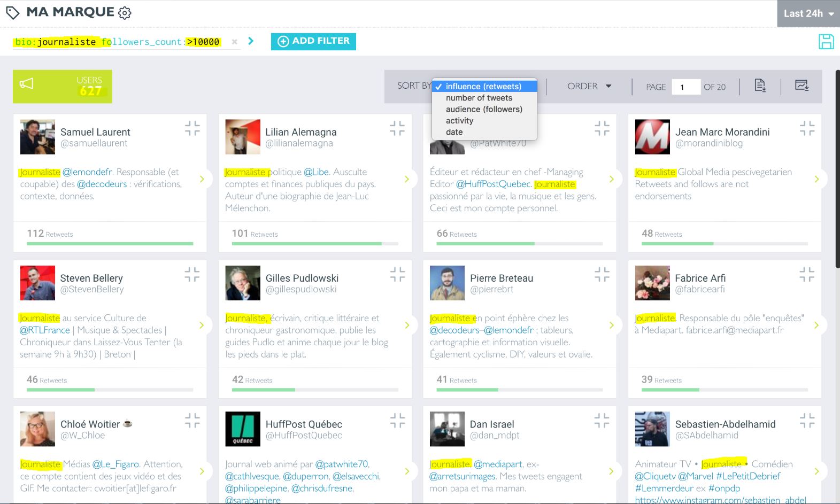Expand details arrow on Pierre Breteau's card

coord(611,325)
